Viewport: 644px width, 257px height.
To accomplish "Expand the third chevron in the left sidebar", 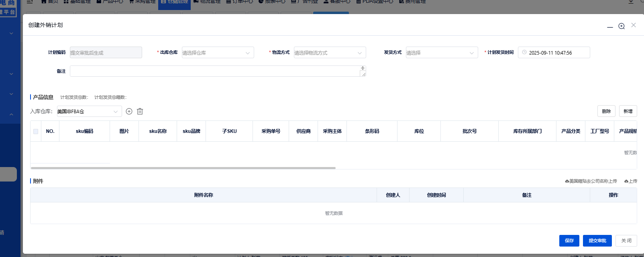I will click(x=11, y=94).
